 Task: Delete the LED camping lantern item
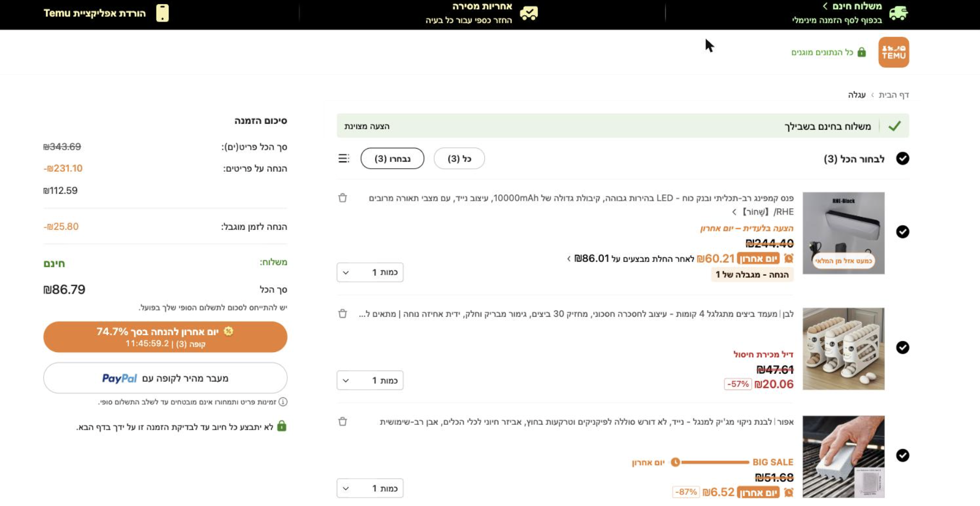(342, 198)
